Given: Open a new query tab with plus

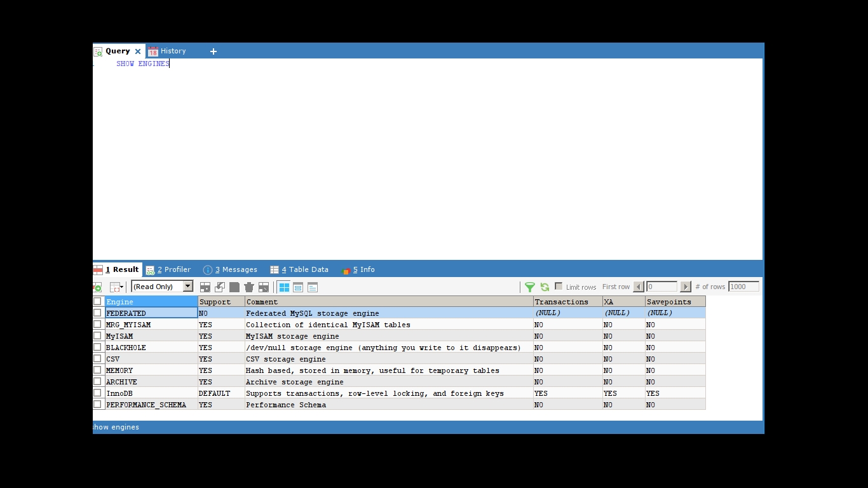Looking at the screenshot, I should click(214, 51).
